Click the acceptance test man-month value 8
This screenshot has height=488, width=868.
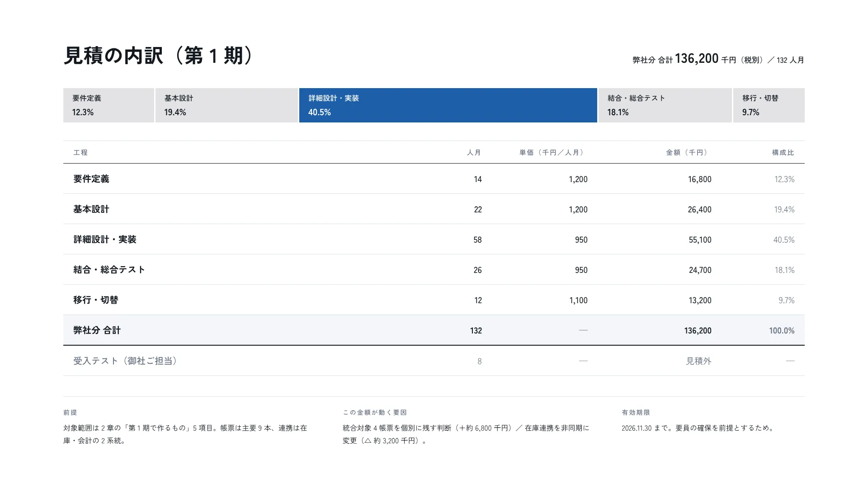coord(480,361)
